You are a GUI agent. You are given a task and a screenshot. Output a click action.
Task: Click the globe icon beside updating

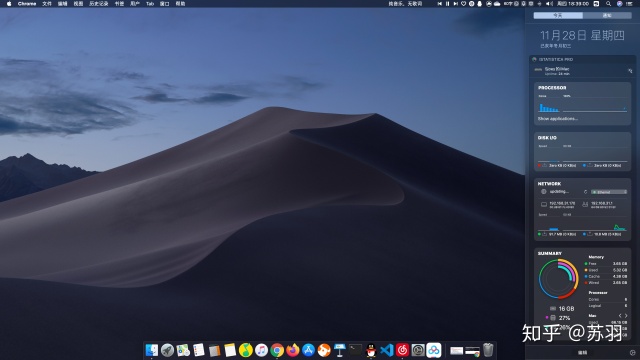pos(543,191)
